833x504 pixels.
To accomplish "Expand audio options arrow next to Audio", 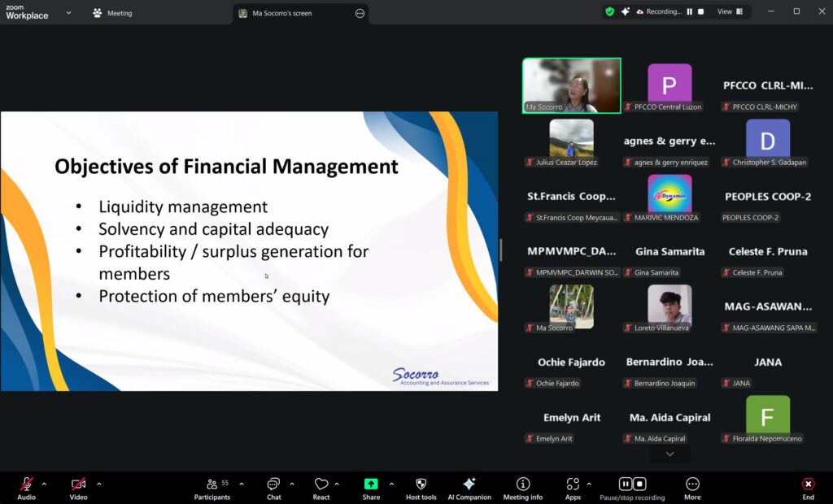I will 44,484.
